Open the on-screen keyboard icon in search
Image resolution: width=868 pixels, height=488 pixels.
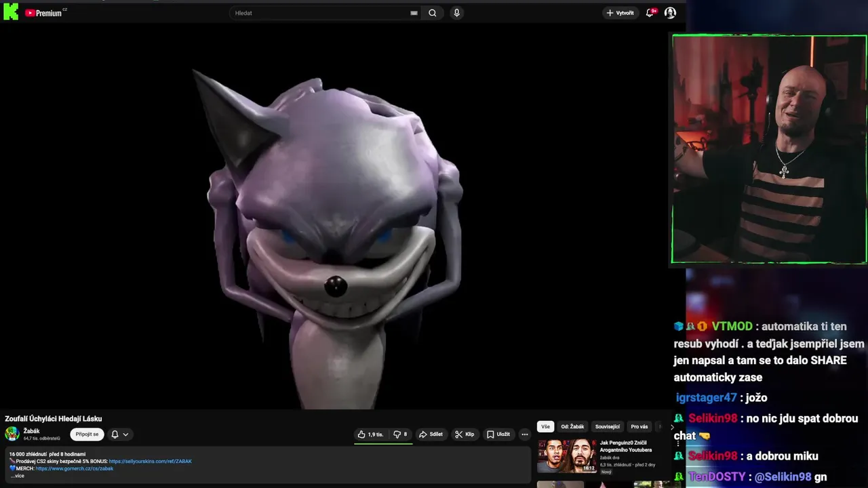[x=414, y=13]
